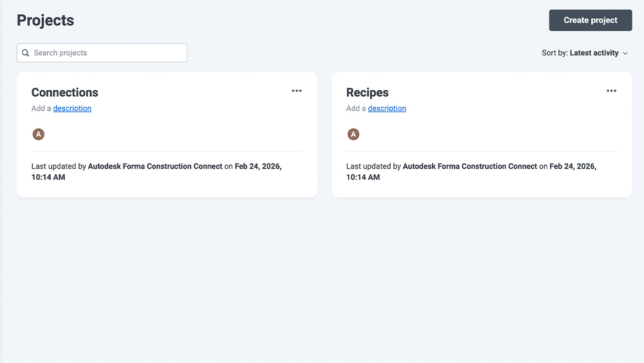Expand the sort chevron arrow
The image size is (644, 363).
point(625,53)
